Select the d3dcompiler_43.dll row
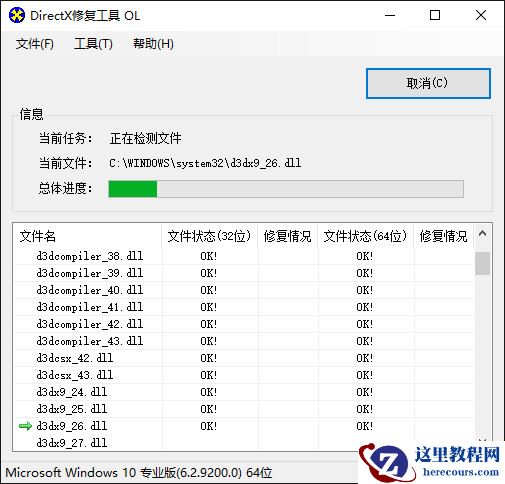This screenshot has height=484, width=505. pyautogui.click(x=244, y=341)
